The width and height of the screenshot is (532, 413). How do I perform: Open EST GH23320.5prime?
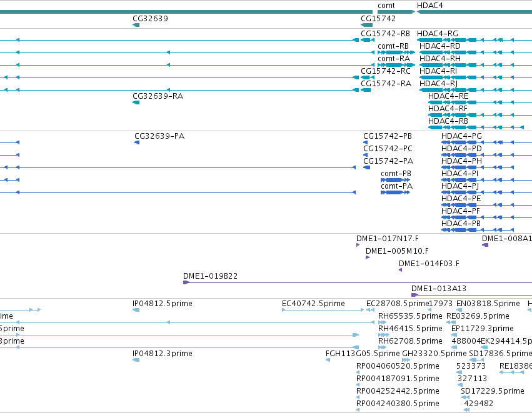pyautogui.click(x=434, y=354)
